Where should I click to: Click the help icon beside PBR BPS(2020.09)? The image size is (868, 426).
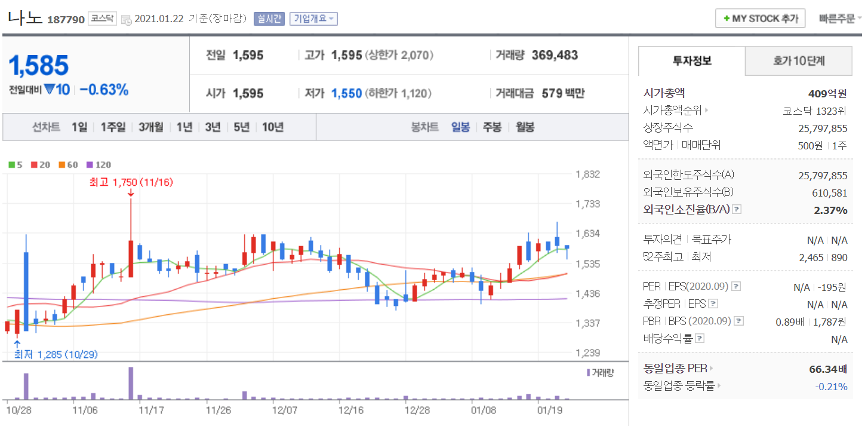[x=738, y=321]
